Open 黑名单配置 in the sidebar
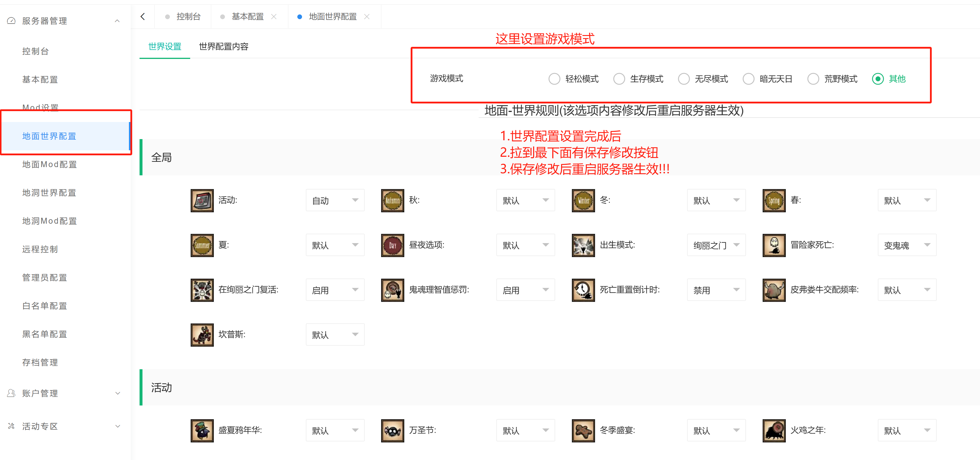 [x=44, y=334]
